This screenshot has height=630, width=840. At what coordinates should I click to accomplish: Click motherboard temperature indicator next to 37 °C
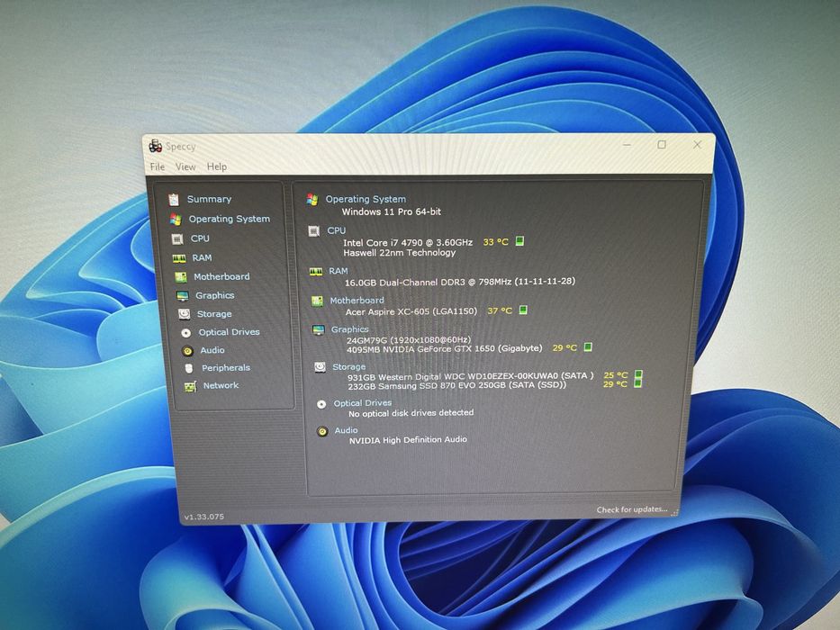point(523,310)
